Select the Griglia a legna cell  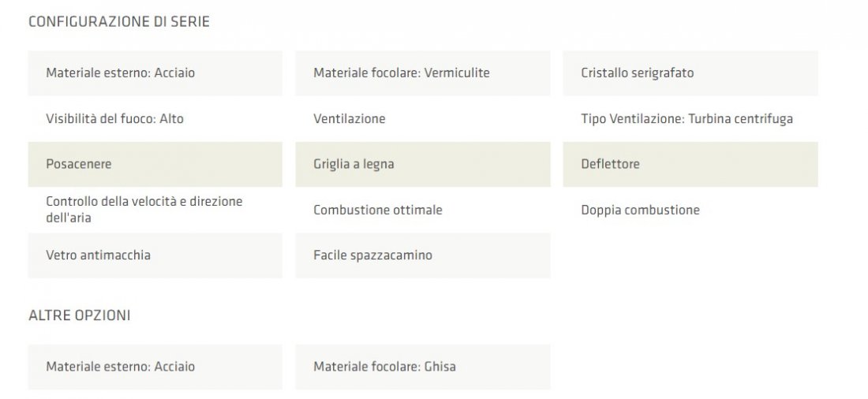[422, 164]
